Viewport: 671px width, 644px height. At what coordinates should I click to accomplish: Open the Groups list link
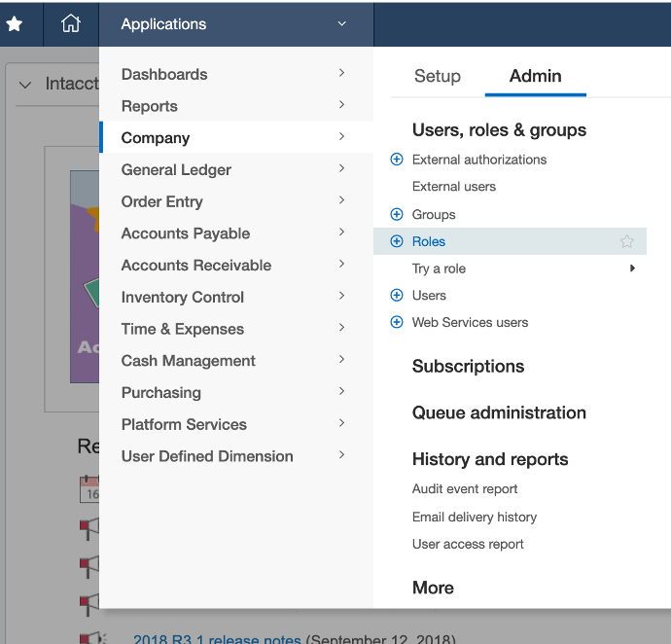434,214
